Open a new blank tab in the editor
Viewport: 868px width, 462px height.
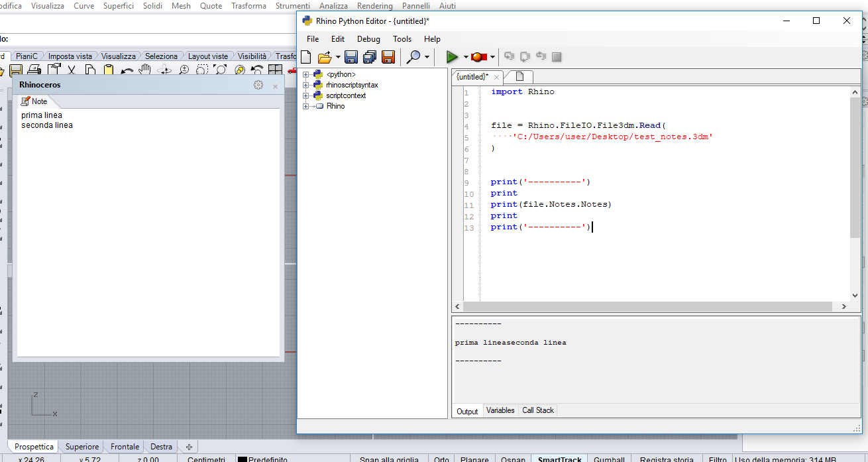519,76
